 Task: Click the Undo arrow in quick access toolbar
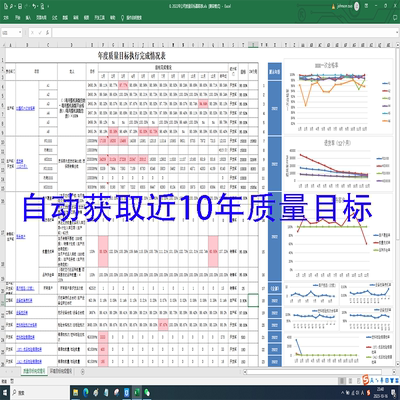[x=34, y=6]
